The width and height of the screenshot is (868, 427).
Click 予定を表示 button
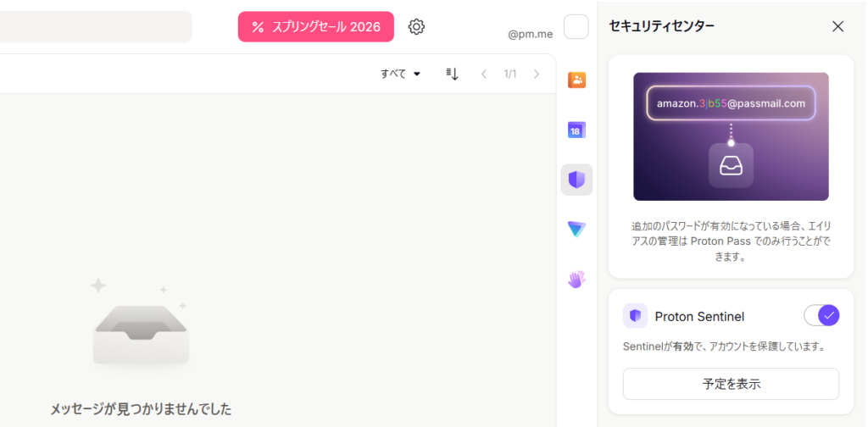pyautogui.click(x=731, y=384)
